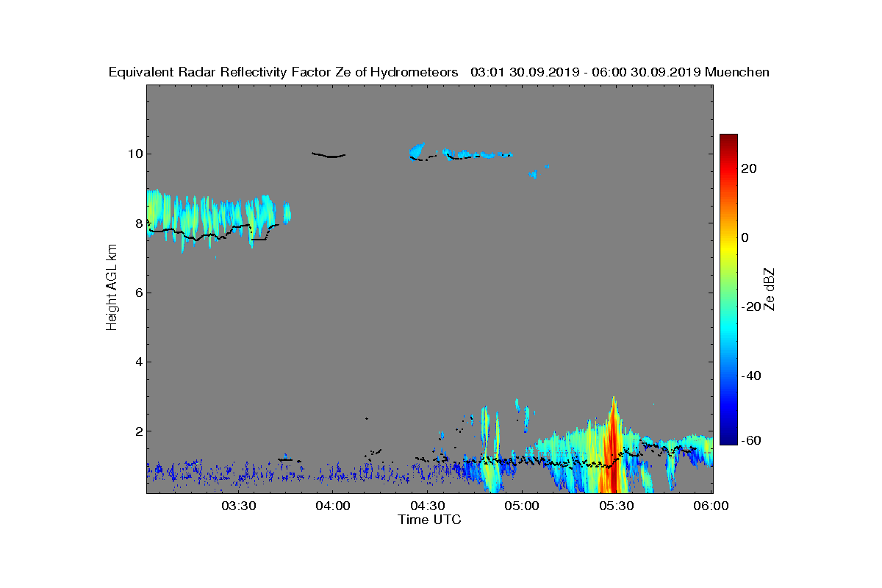Click the '05:00' time tick label

coord(522,506)
